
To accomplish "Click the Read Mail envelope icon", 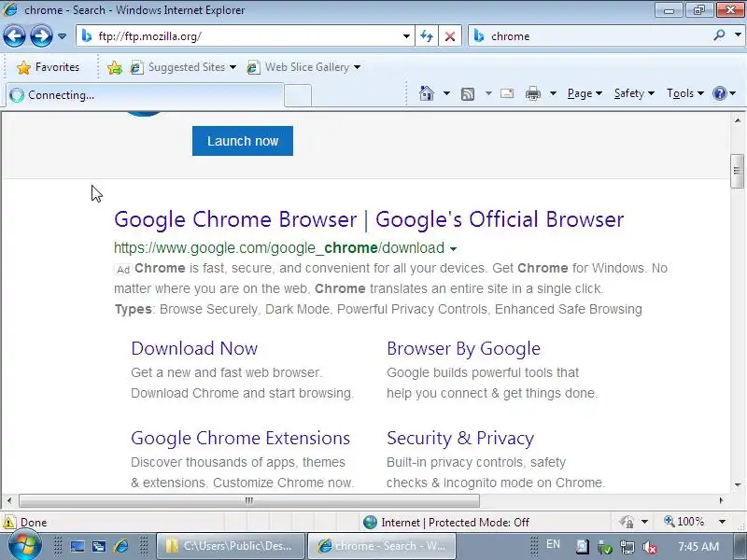I will pos(507,93).
